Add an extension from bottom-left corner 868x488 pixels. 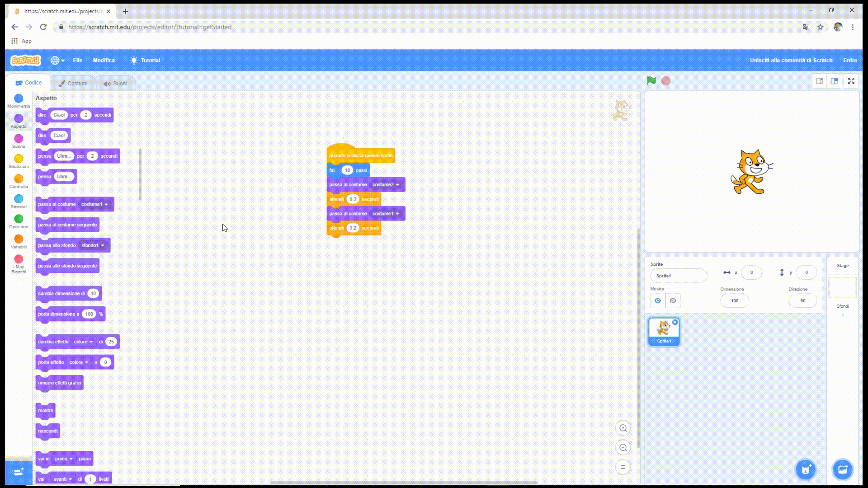click(x=19, y=472)
